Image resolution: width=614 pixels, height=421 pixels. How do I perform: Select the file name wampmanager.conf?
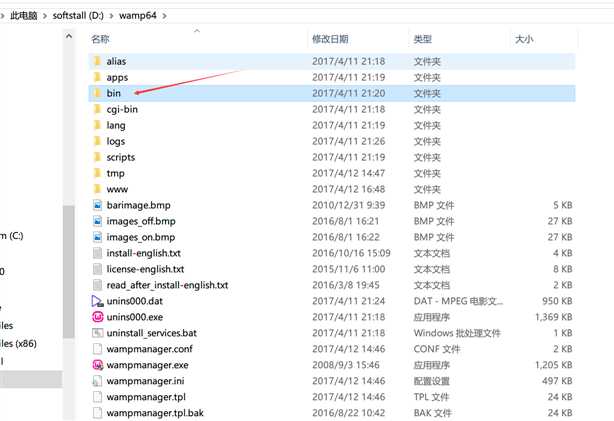pos(150,349)
